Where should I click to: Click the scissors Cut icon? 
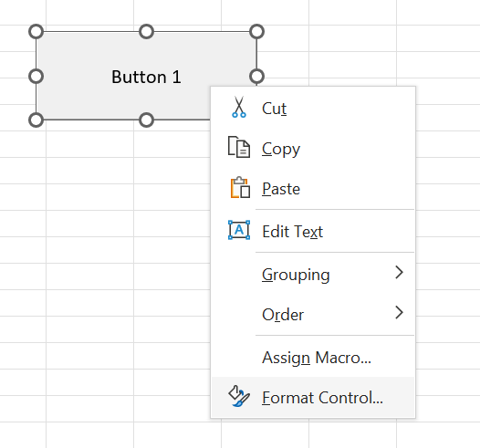[x=239, y=107]
